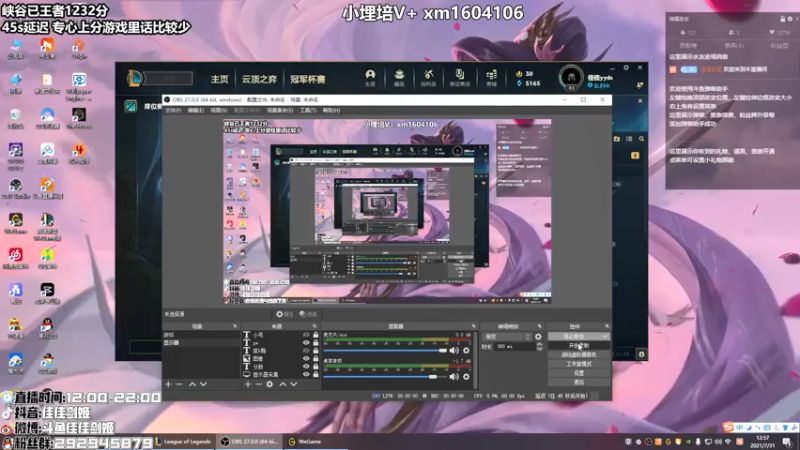
Task: Toggle visibility of pe source
Action: pyautogui.click(x=306, y=343)
